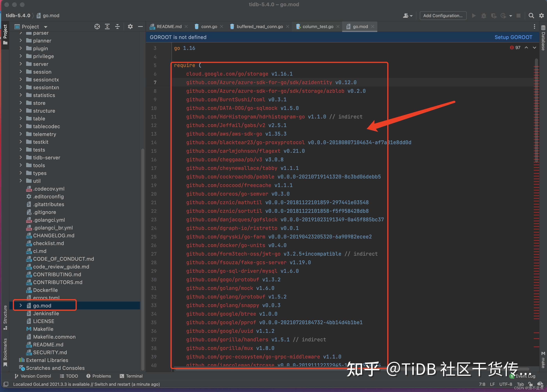
Task: Select CHANGELOG.md in project tree
Action: coord(53,235)
